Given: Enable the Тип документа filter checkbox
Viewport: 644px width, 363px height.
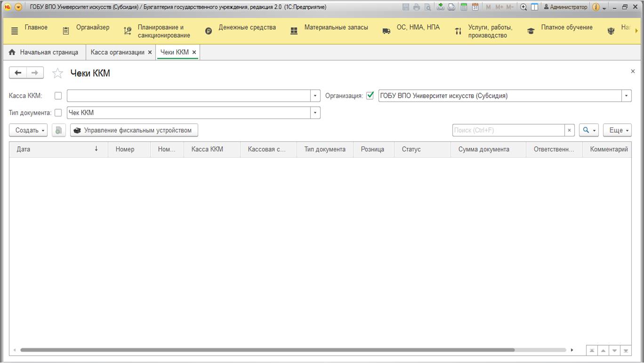Looking at the screenshot, I should (58, 113).
